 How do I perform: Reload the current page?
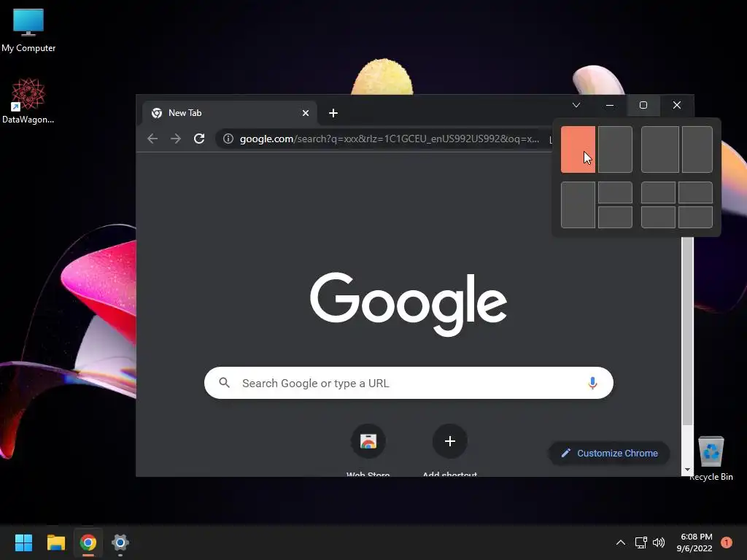pyautogui.click(x=199, y=139)
